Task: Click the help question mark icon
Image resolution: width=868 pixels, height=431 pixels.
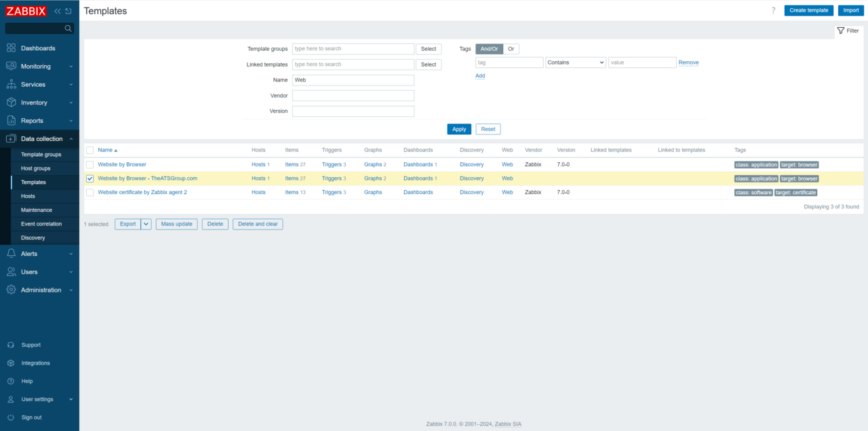Action: (x=773, y=10)
